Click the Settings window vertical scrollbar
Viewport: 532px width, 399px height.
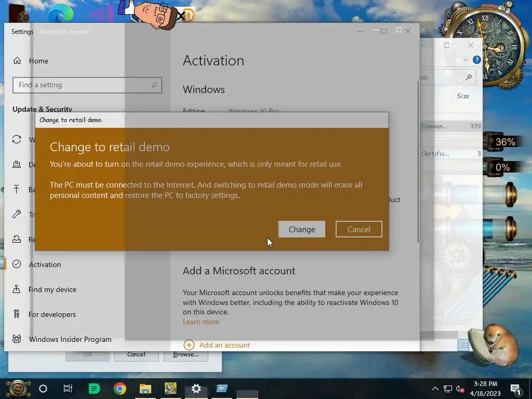tap(418, 162)
